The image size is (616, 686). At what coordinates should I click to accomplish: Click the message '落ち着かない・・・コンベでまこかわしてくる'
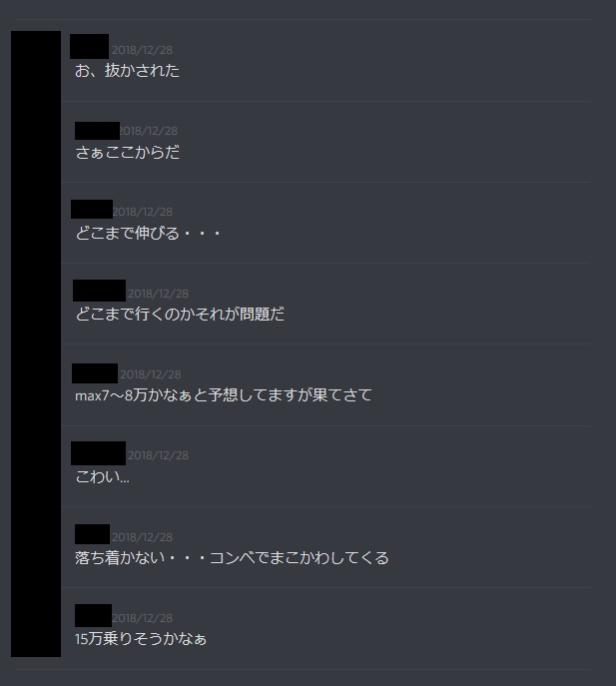(x=232, y=558)
